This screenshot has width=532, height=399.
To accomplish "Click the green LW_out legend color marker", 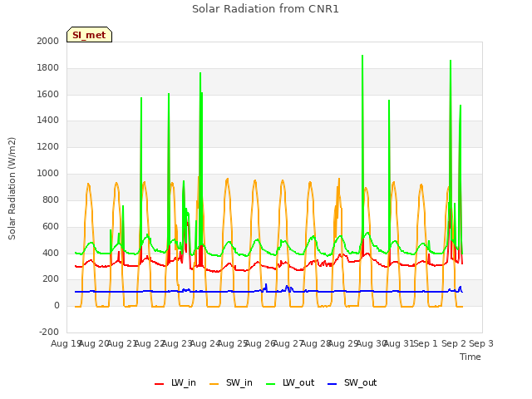I will (x=271, y=384).
